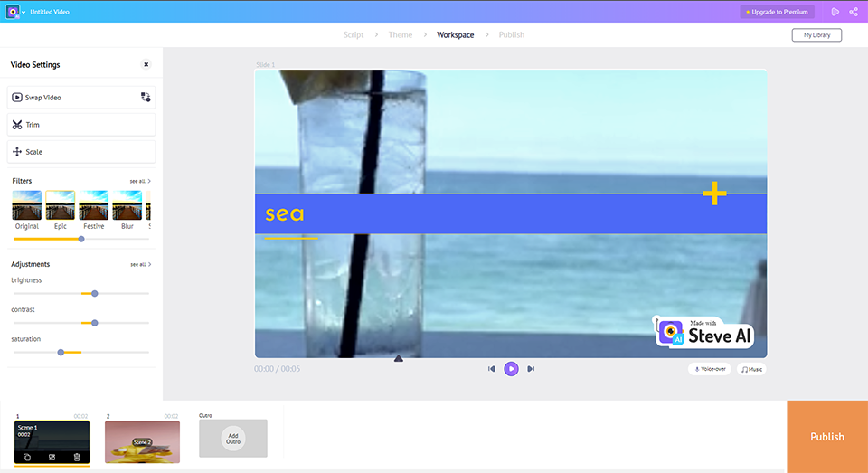Click the middle layout icon on Scene 1
This screenshot has height=473, width=868.
click(x=52, y=457)
